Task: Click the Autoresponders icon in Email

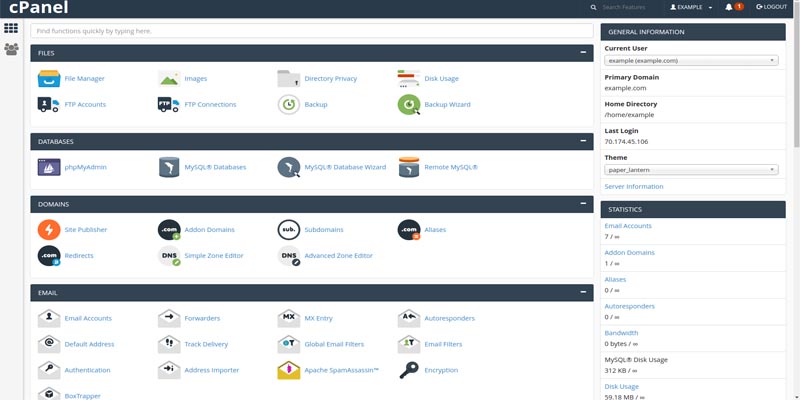Action: tap(409, 318)
